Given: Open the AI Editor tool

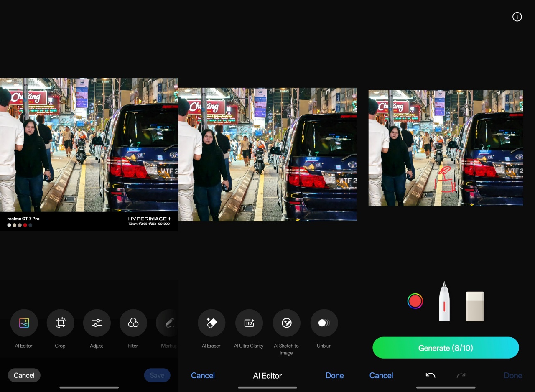Looking at the screenshot, I should [x=24, y=323].
